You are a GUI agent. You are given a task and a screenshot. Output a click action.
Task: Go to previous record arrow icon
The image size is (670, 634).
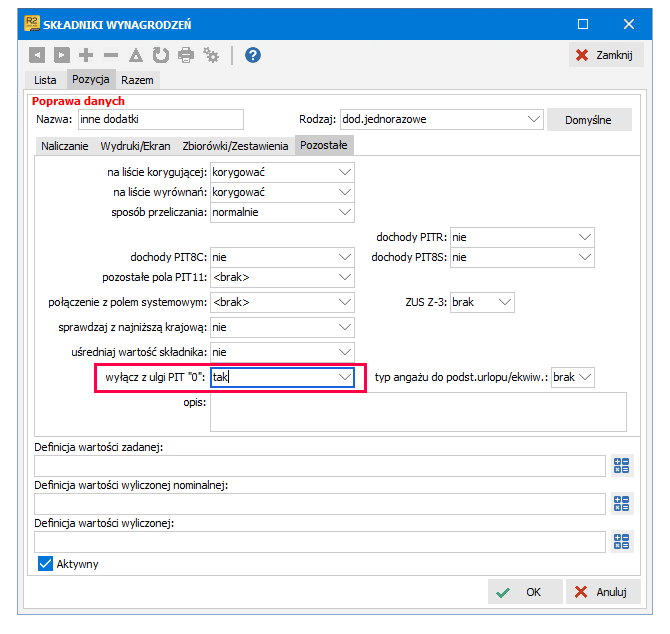37,55
